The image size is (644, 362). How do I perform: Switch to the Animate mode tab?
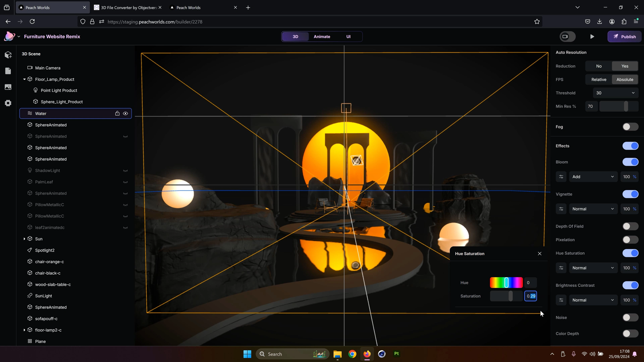(322, 37)
